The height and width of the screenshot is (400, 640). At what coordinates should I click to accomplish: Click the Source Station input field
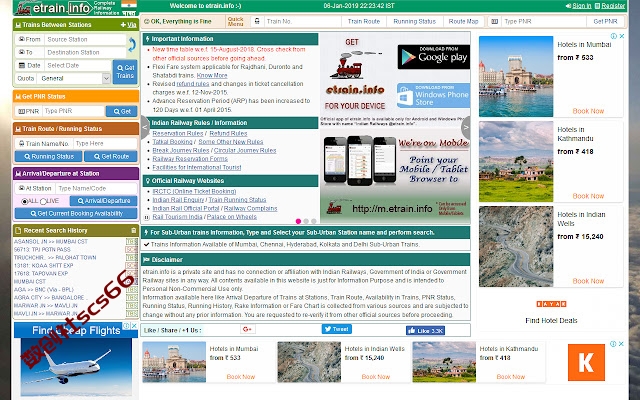(85, 40)
